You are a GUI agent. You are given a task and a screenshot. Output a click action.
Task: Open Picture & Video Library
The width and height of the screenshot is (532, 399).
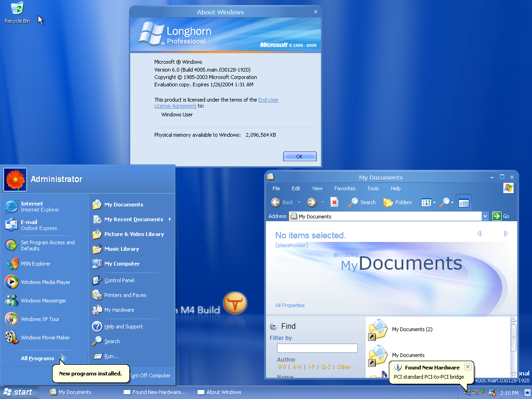coord(128,234)
